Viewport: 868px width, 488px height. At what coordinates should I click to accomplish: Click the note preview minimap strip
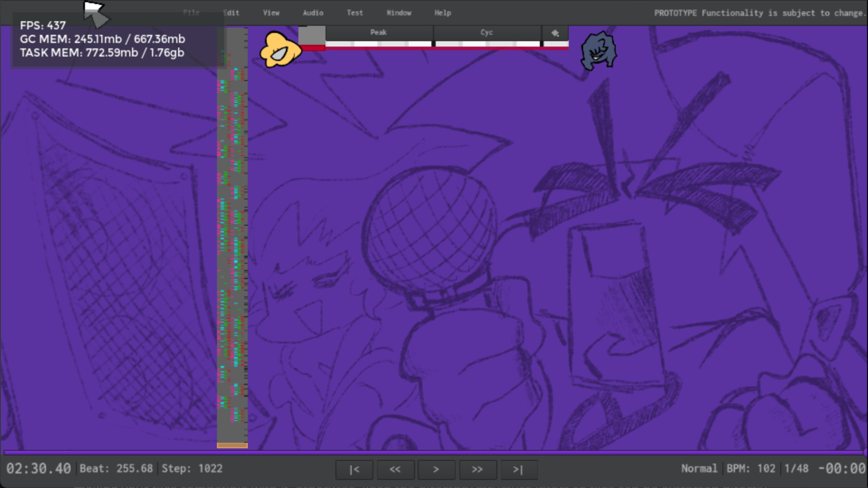click(x=232, y=237)
